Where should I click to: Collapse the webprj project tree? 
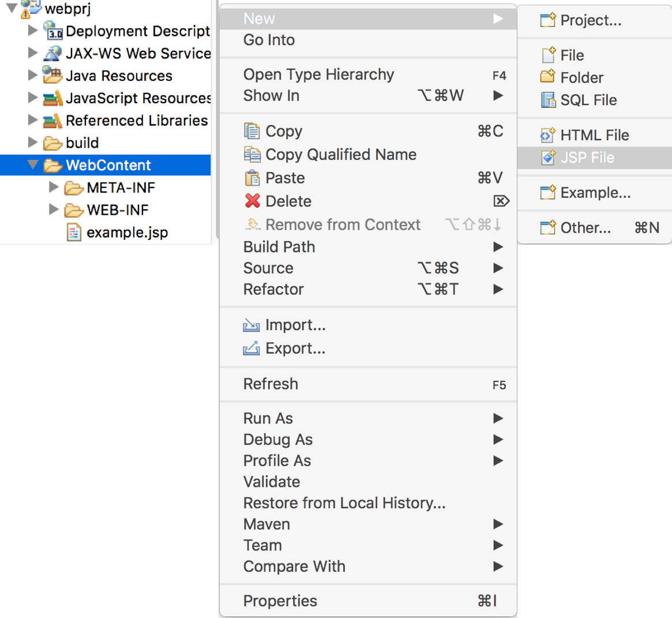[x=12, y=8]
